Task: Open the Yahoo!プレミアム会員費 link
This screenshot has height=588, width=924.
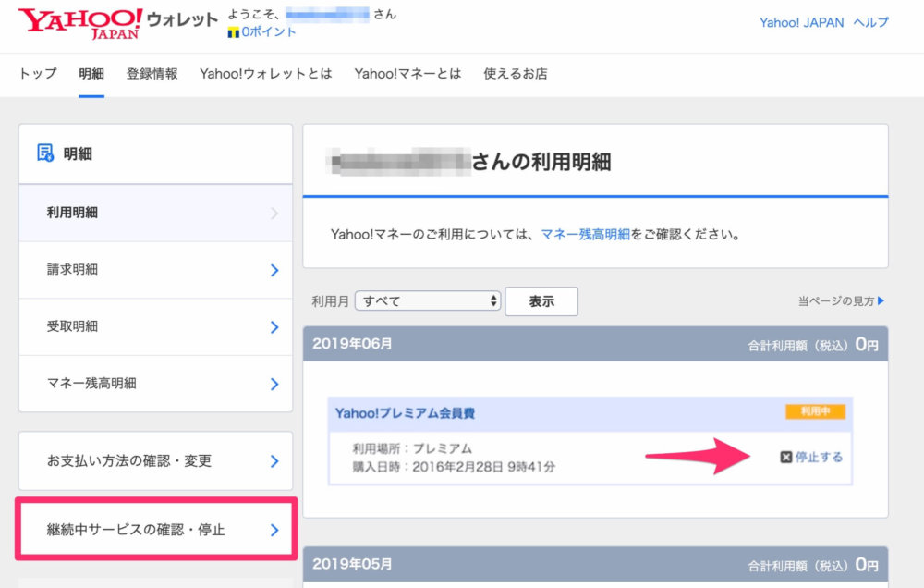Action: point(405,413)
